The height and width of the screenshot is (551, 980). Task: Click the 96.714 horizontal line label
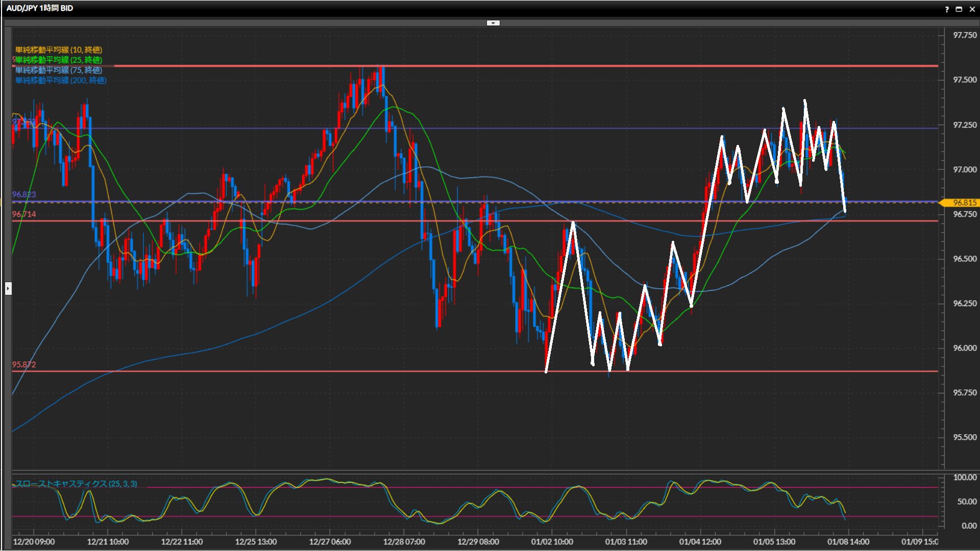pyautogui.click(x=24, y=214)
